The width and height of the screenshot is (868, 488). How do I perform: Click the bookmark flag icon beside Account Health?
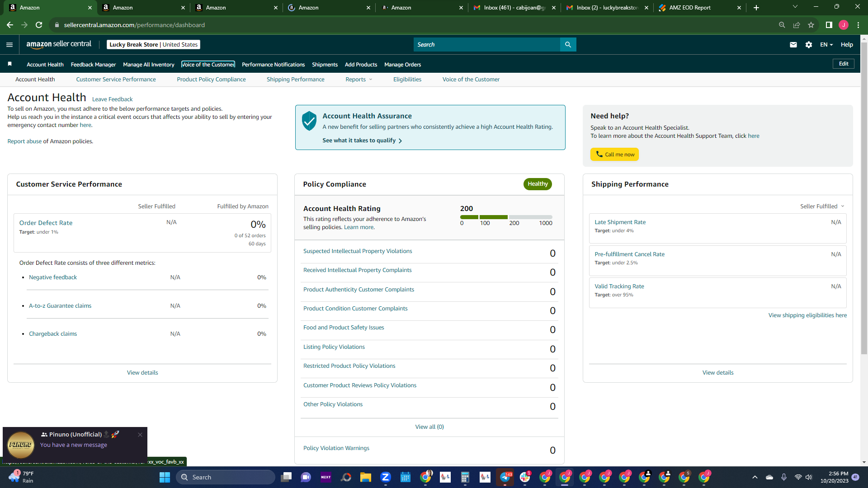pos(10,64)
